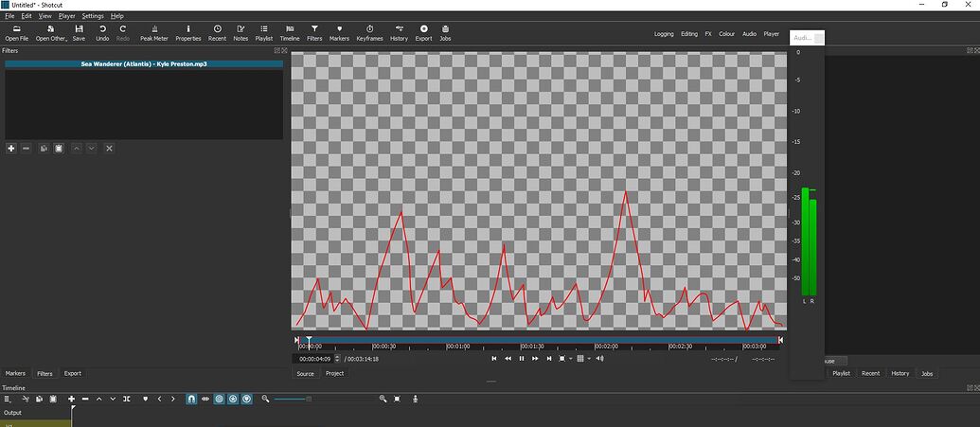The image size is (980, 427).
Task: Toggle the player volume control
Action: tap(600, 358)
